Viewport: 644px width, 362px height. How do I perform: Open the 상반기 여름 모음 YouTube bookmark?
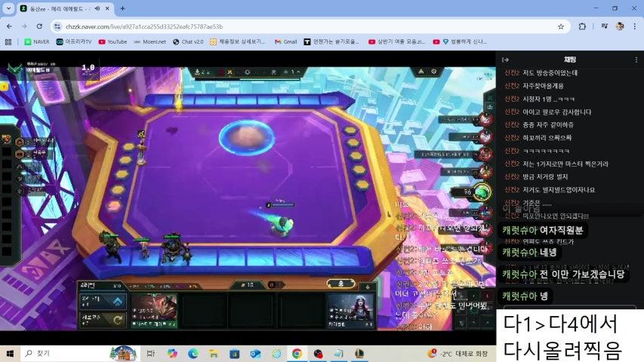(397, 42)
